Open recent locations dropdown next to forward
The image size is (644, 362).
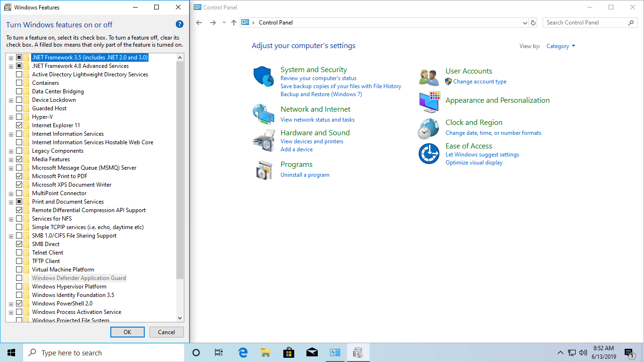tap(224, 23)
